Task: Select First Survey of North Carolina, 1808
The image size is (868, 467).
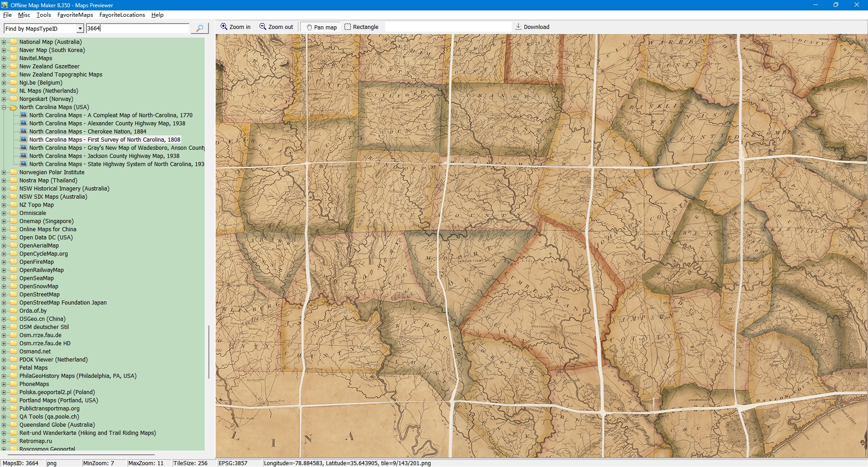Action: click(104, 140)
